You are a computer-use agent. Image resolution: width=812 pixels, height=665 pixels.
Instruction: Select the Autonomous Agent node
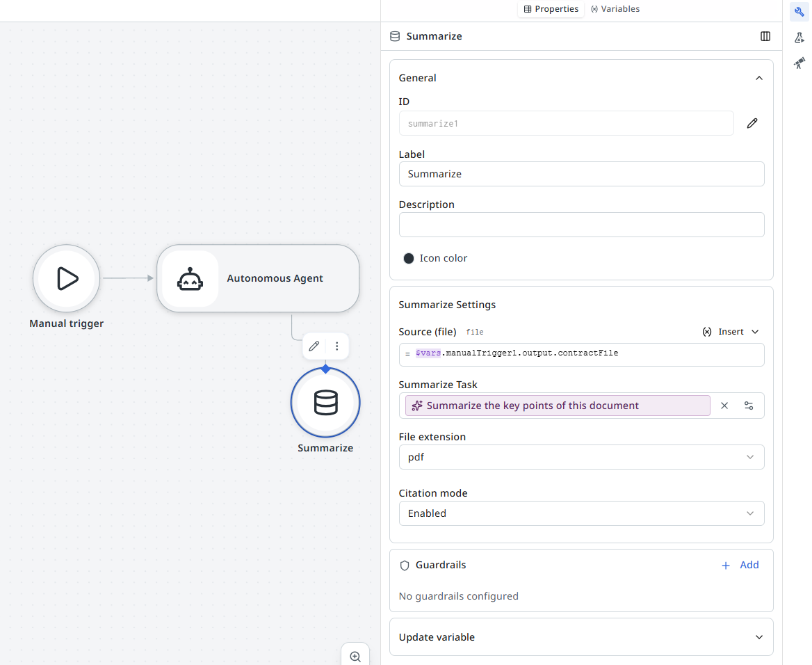(x=258, y=278)
